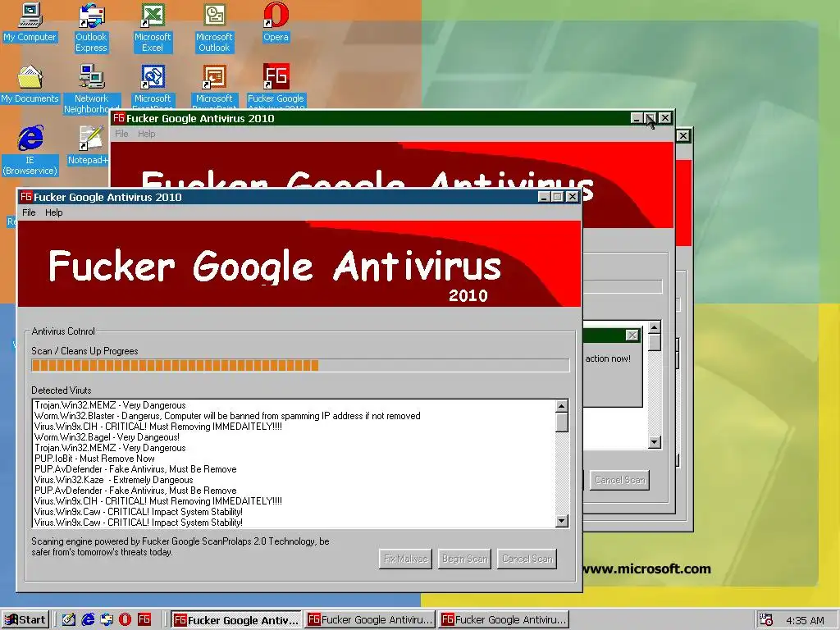
Task: Launch Opera browser desktop icon
Action: tap(276, 22)
